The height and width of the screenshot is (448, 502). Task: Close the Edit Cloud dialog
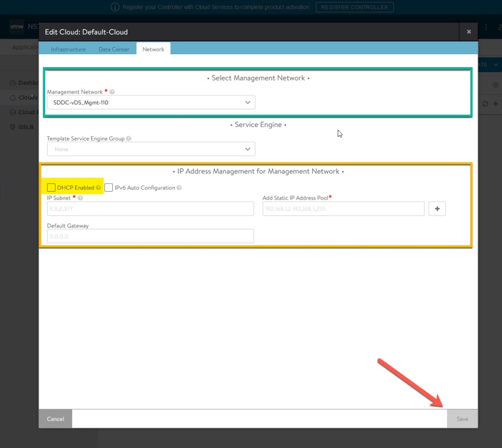pos(469,32)
